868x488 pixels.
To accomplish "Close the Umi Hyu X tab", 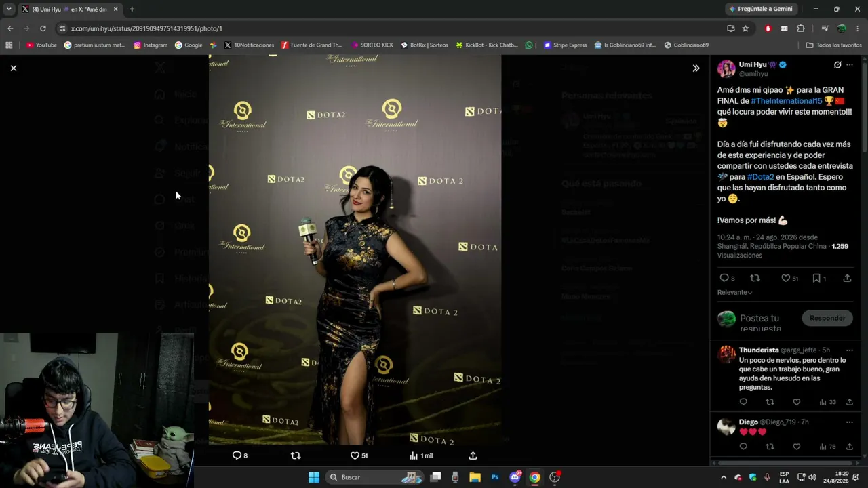I will 115,9.
